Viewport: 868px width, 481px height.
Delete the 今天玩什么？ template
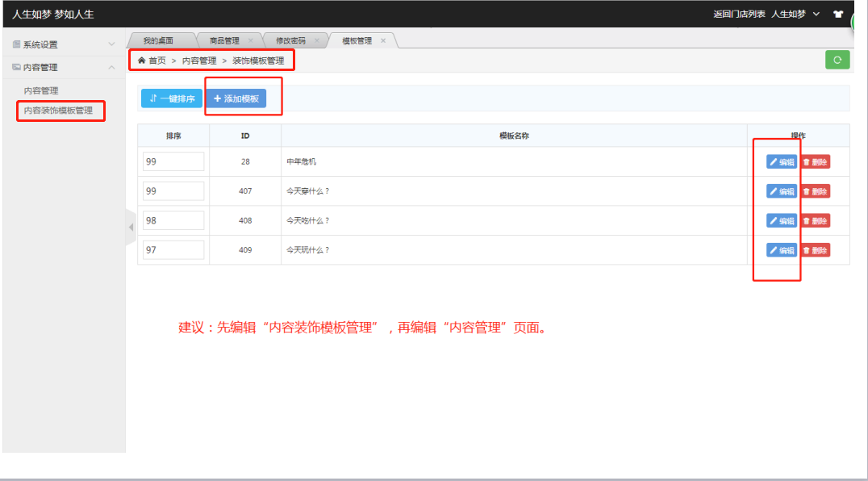coord(815,250)
